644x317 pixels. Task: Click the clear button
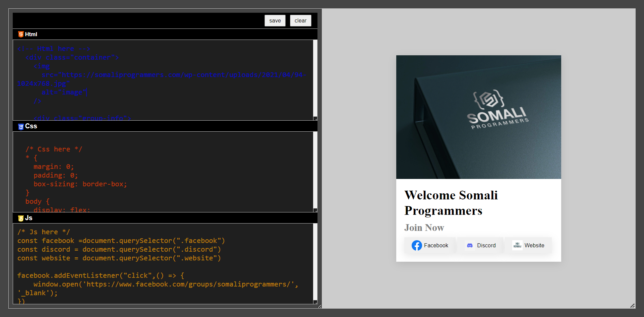pyautogui.click(x=300, y=20)
